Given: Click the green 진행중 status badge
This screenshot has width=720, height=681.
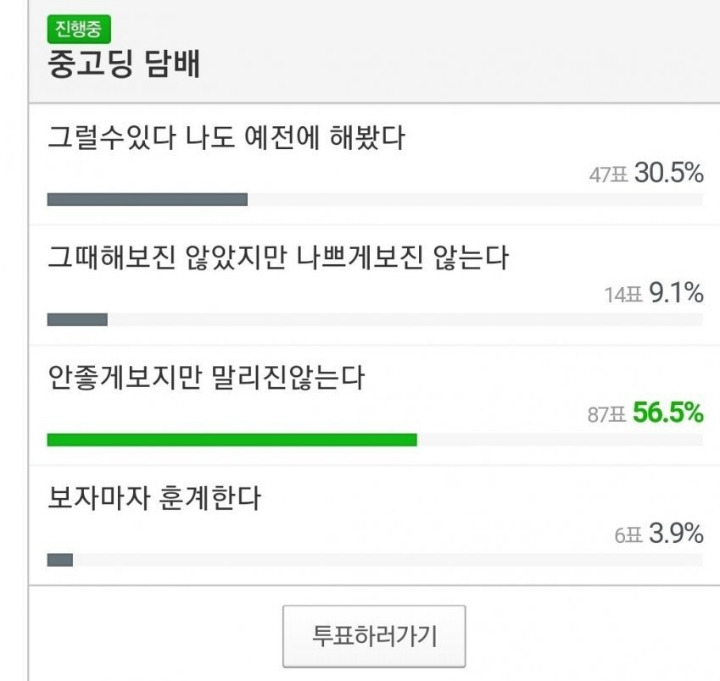Looking at the screenshot, I should [x=79, y=29].
